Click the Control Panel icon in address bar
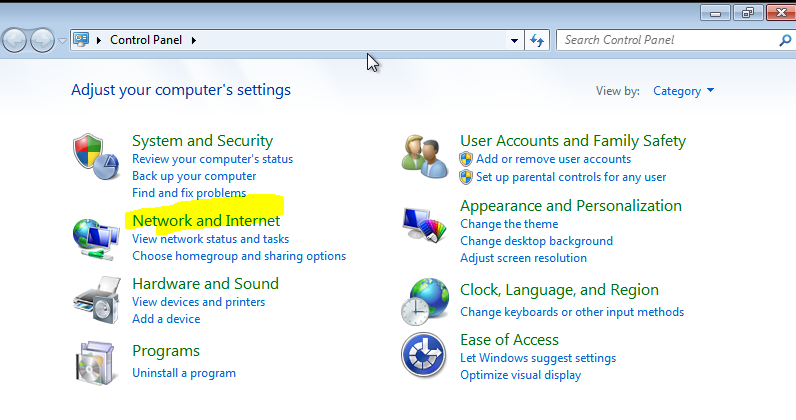 (x=81, y=40)
